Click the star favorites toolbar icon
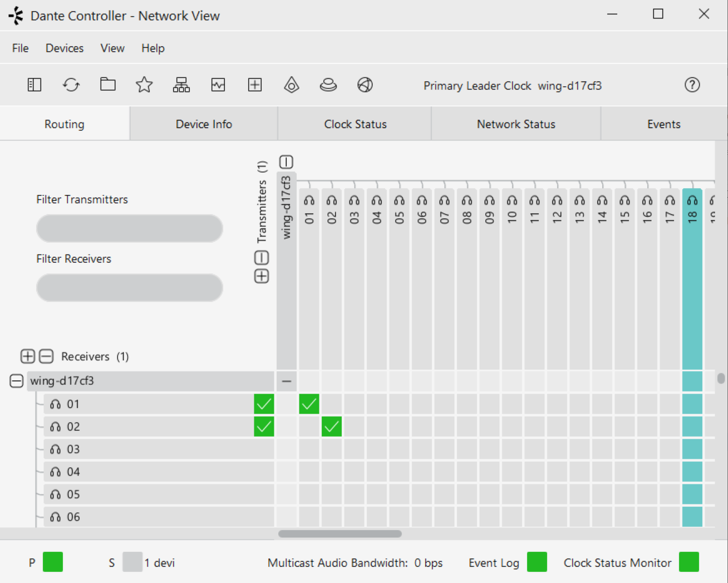 pyautogui.click(x=144, y=85)
